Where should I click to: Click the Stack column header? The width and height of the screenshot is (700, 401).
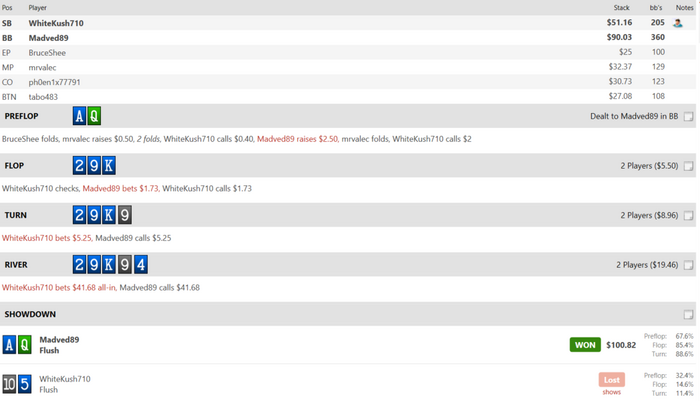tap(621, 8)
